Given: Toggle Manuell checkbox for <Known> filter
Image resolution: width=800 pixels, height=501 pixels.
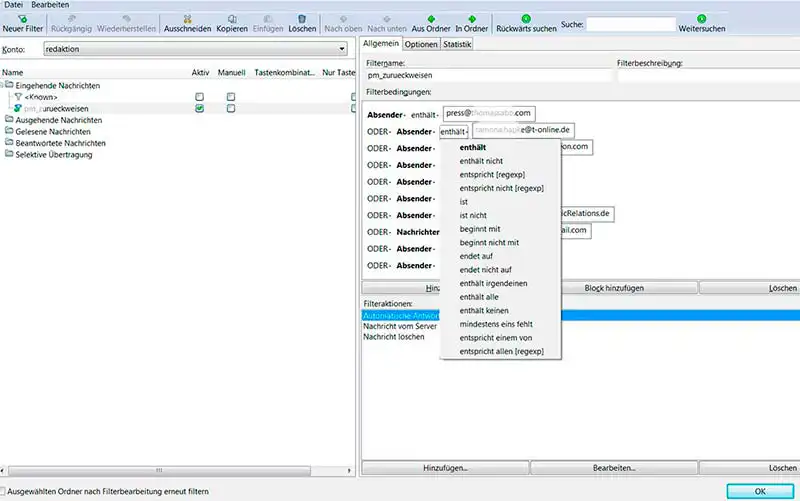Looking at the screenshot, I should tap(231, 96).
